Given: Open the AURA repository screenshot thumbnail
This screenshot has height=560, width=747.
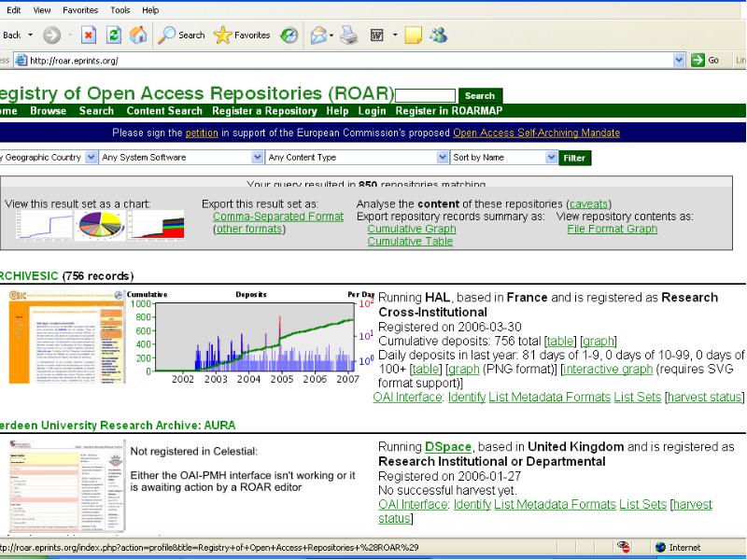Looking at the screenshot, I should 66,486.
